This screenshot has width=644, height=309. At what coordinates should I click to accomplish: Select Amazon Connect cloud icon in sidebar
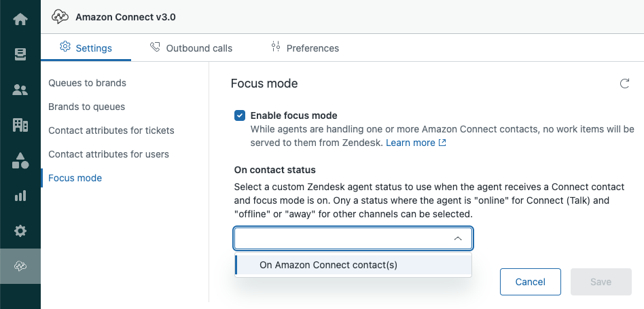20,266
